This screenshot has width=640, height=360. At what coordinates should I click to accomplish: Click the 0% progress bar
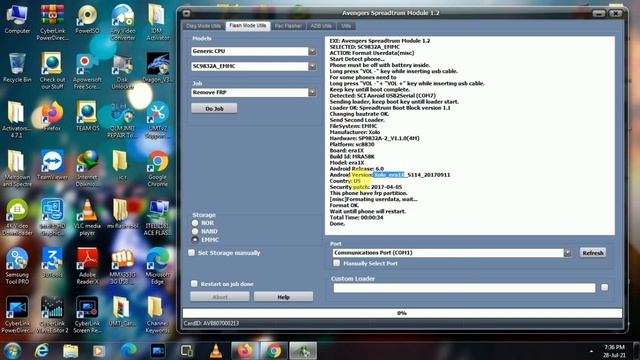[402, 313]
